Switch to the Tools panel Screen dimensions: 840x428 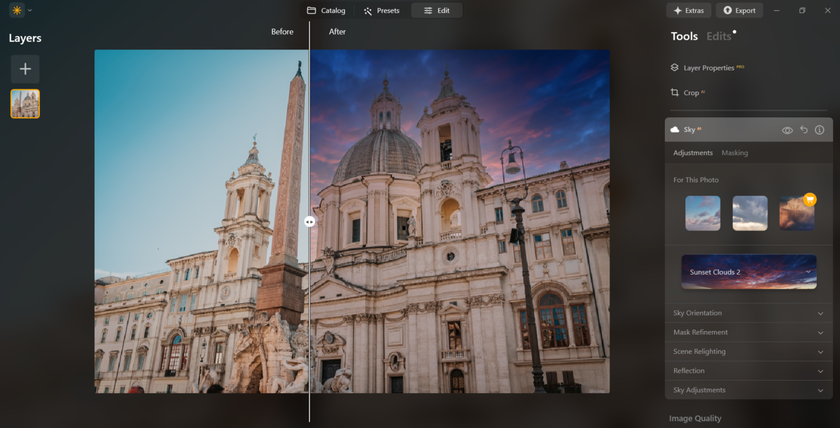684,36
